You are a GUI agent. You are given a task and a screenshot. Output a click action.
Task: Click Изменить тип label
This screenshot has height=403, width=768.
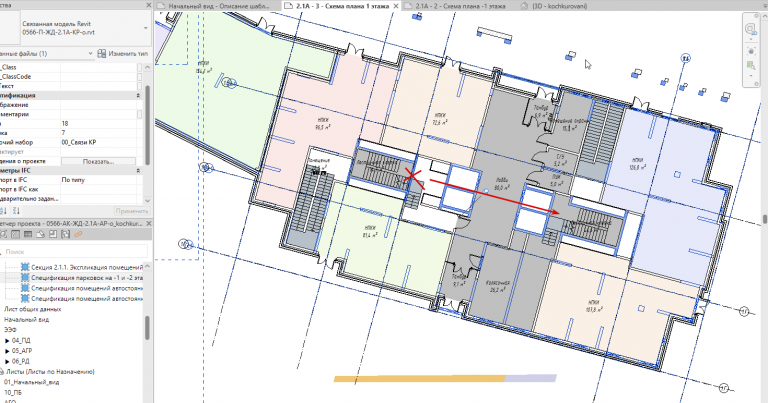pyautogui.click(x=128, y=53)
